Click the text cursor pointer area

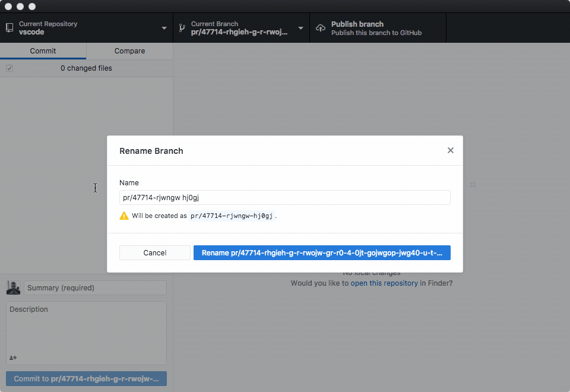95,188
